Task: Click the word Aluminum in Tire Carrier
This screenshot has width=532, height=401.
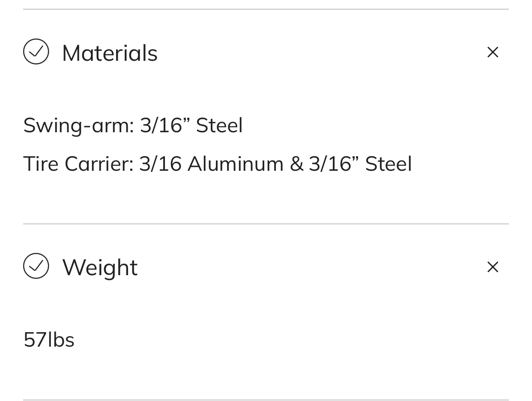Action: tap(236, 163)
